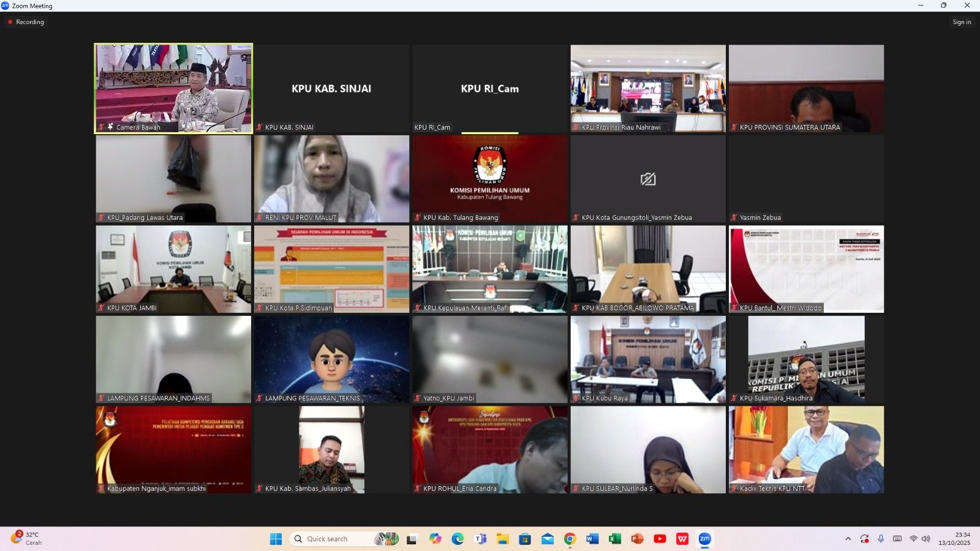Open the Wi-Fi network settings in tray
The image size is (980, 551).
coord(913,539)
